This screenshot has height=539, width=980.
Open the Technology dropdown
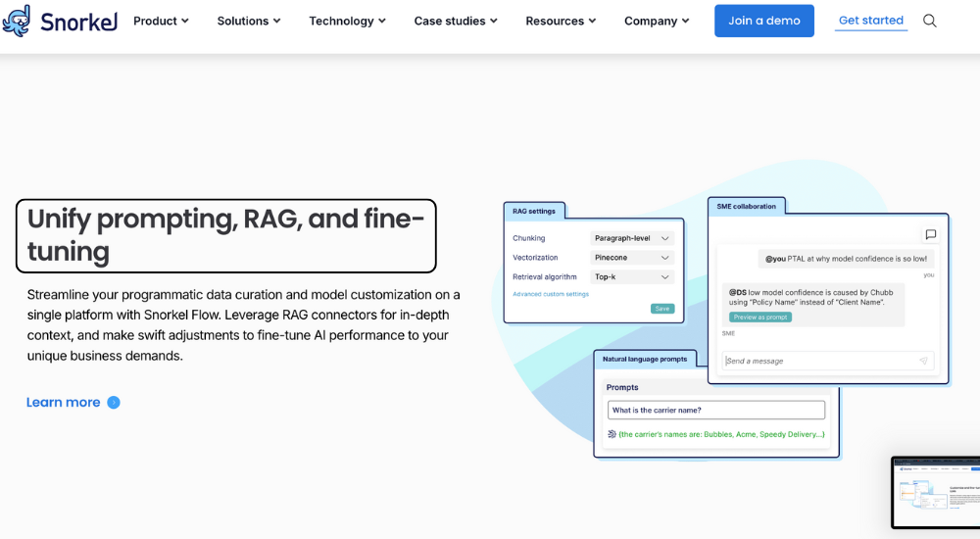pos(348,21)
